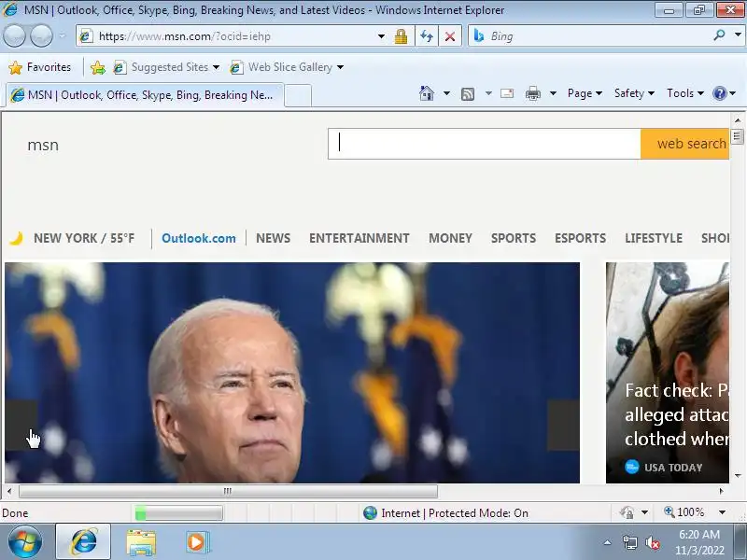Click the next slide arrow on carousel

563,426
